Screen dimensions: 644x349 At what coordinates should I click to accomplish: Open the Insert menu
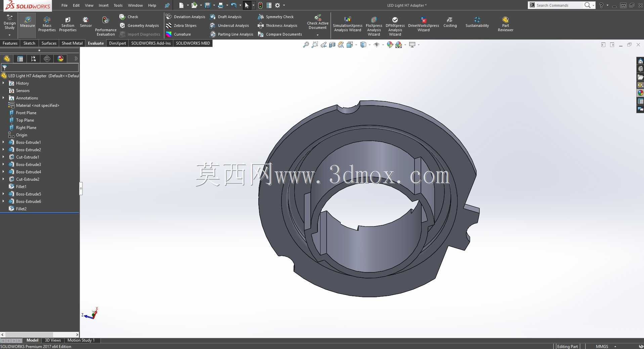(103, 5)
